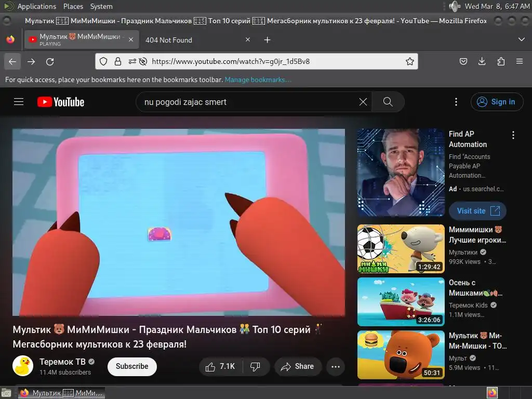
Task: Open the Find AP Automation ad thumbnail
Action: click(x=401, y=172)
